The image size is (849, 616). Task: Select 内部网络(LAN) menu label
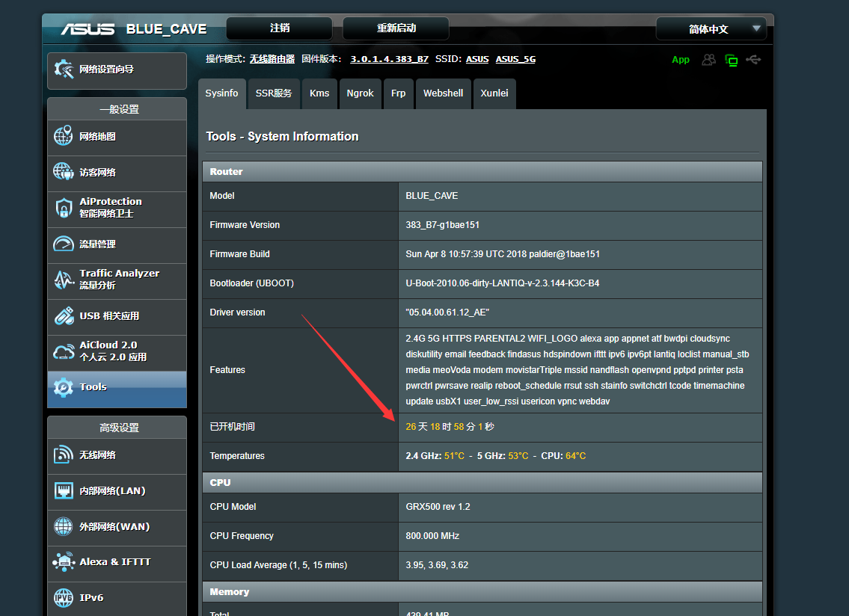coord(113,491)
